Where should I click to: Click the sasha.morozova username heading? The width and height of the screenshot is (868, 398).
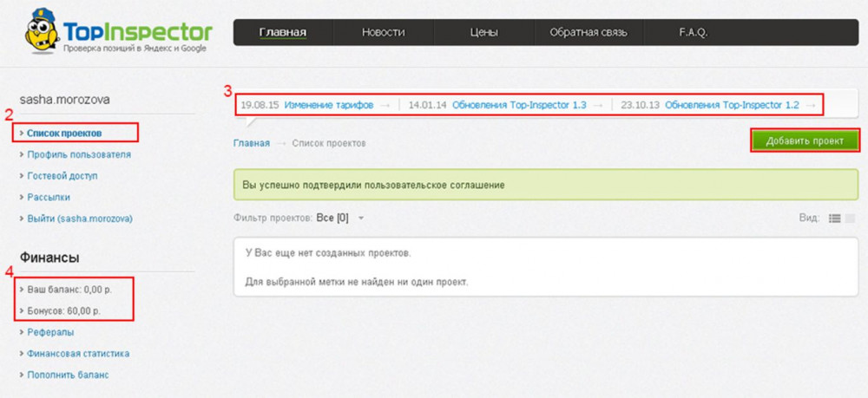[x=65, y=100]
